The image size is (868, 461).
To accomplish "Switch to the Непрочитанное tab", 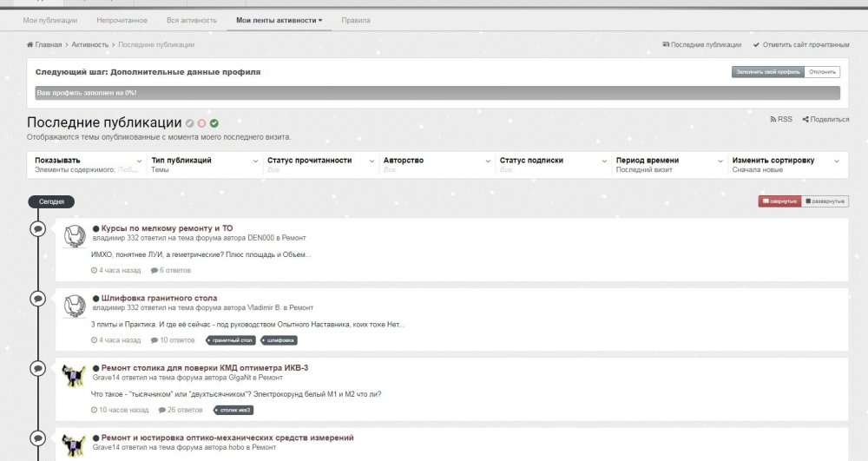I will coord(122,19).
